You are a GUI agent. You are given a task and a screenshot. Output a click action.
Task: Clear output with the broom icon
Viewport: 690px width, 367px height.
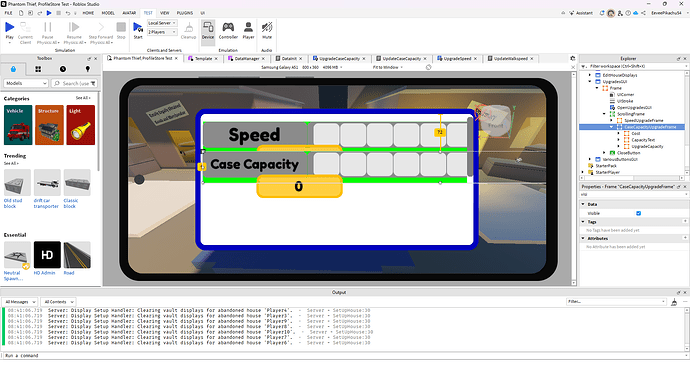point(674,302)
